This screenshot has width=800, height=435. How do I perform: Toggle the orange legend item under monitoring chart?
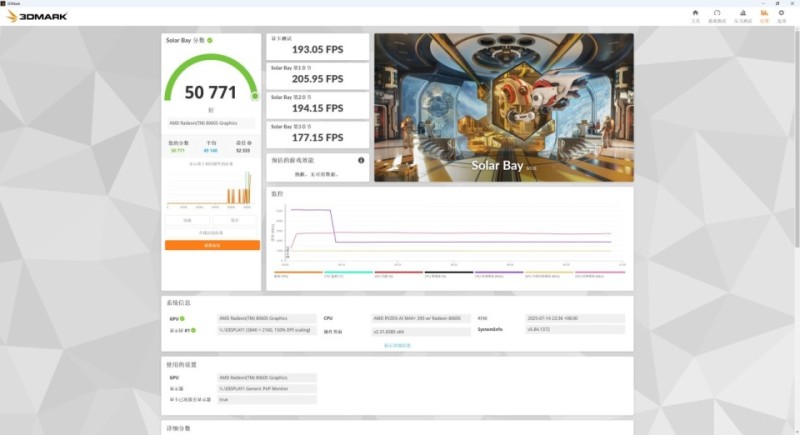pyautogui.click(x=297, y=273)
